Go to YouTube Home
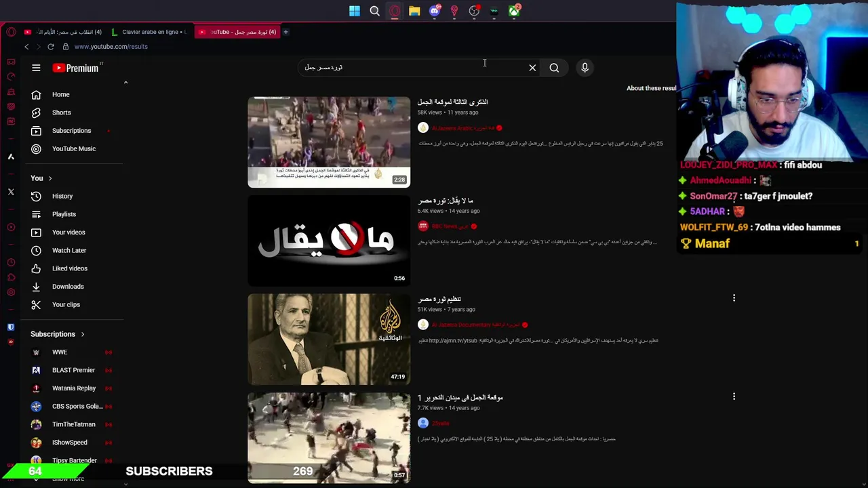This screenshot has width=868, height=488. (x=60, y=94)
